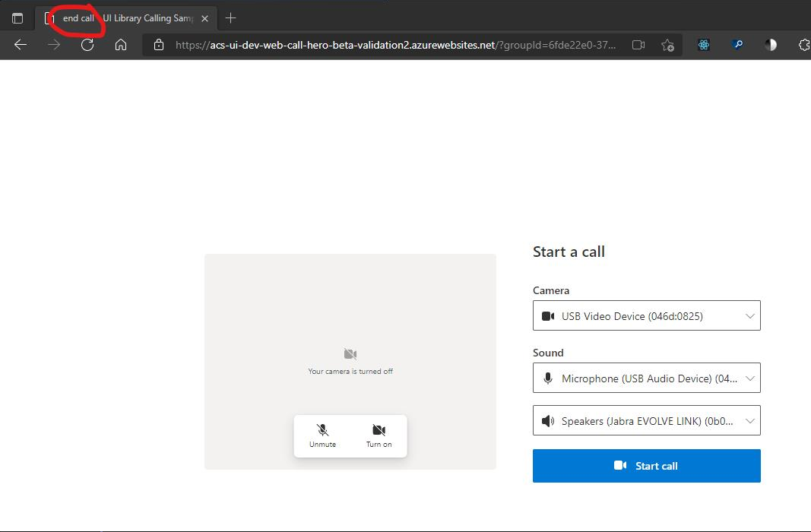This screenshot has height=532, width=811.
Task: Click the dark mode half-circle extension icon
Action: click(771, 45)
